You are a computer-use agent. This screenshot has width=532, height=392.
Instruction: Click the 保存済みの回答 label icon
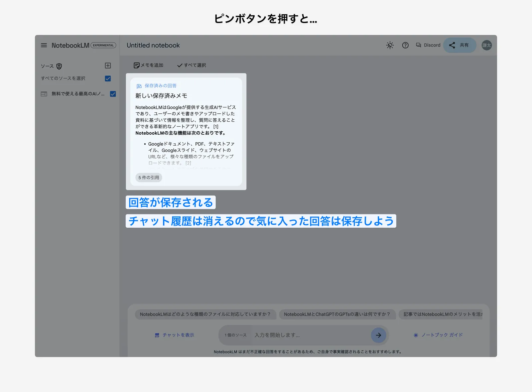click(139, 86)
